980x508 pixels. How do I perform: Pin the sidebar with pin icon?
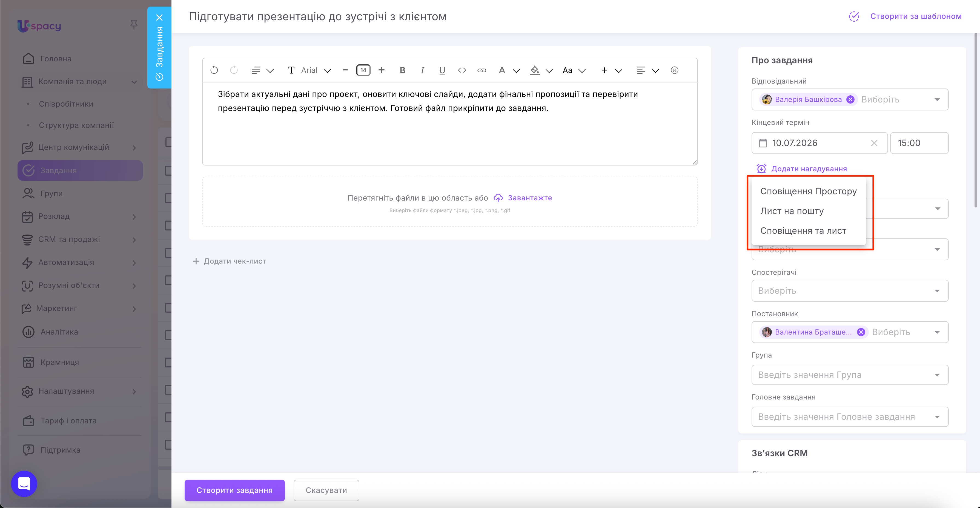coord(134,25)
